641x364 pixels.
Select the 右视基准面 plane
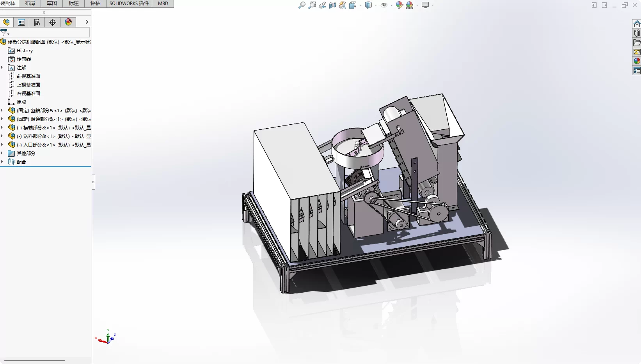[24, 94]
